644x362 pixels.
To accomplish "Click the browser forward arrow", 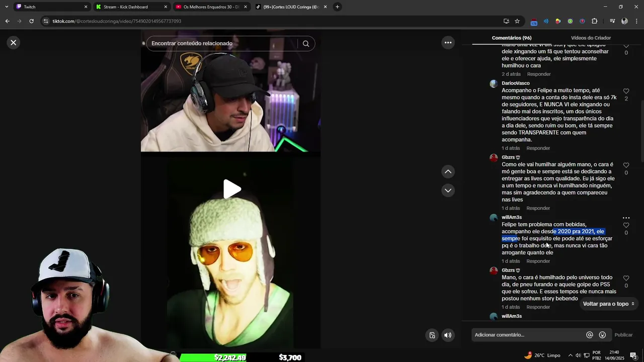I will [19, 21].
